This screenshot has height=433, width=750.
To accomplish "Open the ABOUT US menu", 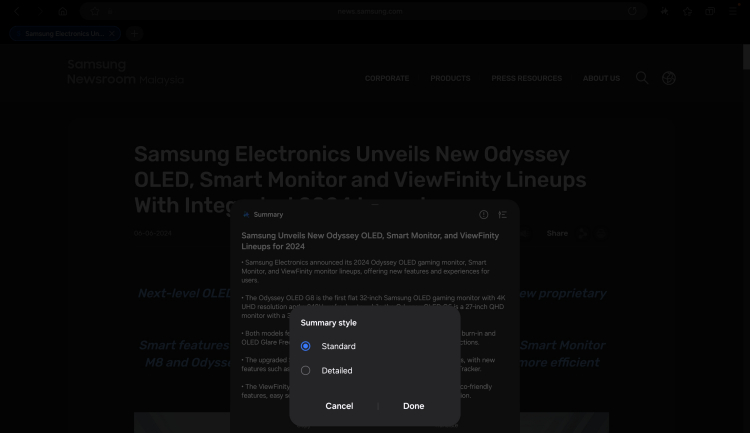I will pyautogui.click(x=601, y=78).
